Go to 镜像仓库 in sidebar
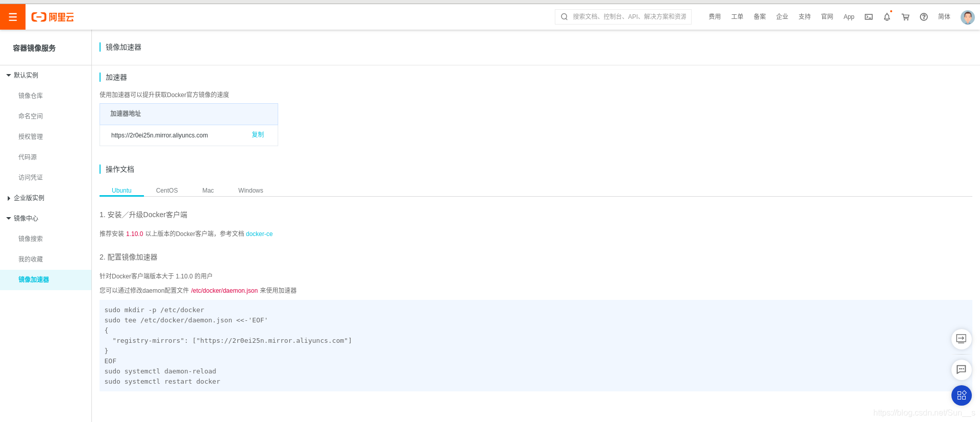The image size is (980, 422). click(x=31, y=96)
